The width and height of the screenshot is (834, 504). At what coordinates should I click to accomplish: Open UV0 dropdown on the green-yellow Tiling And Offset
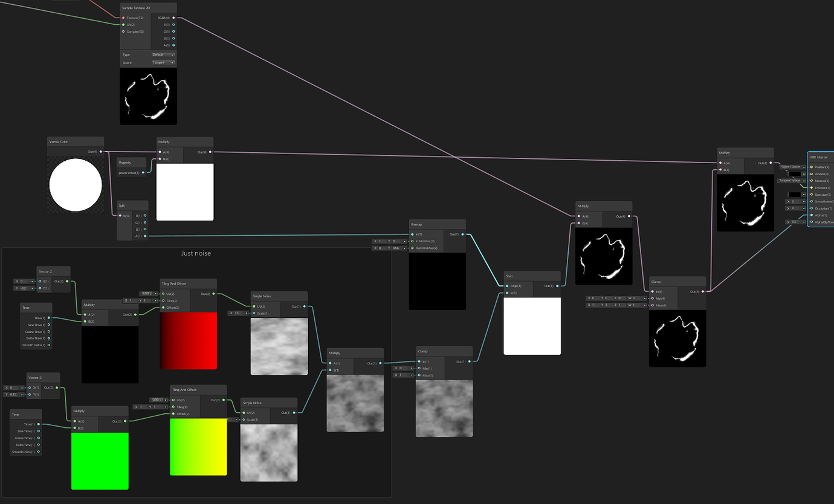pos(157,399)
